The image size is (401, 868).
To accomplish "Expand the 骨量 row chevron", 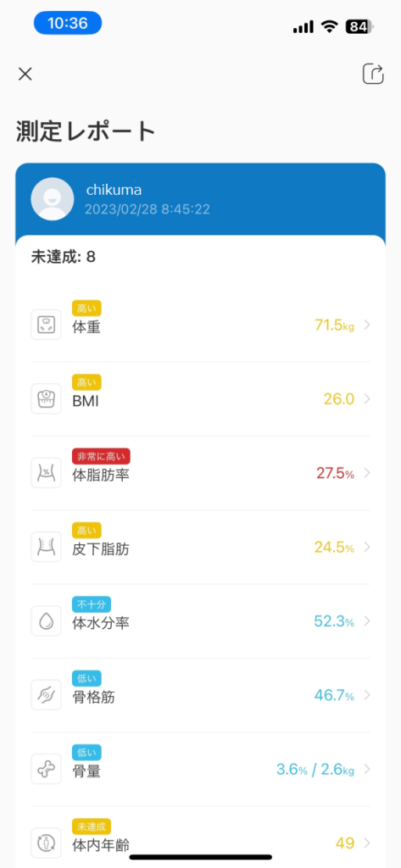I will pos(366,770).
